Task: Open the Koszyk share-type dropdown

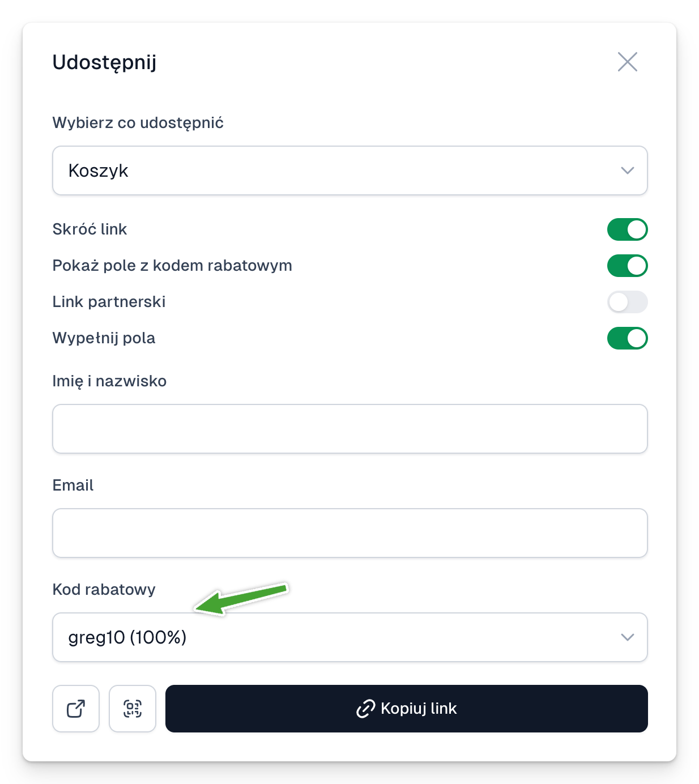Action: pos(350,171)
